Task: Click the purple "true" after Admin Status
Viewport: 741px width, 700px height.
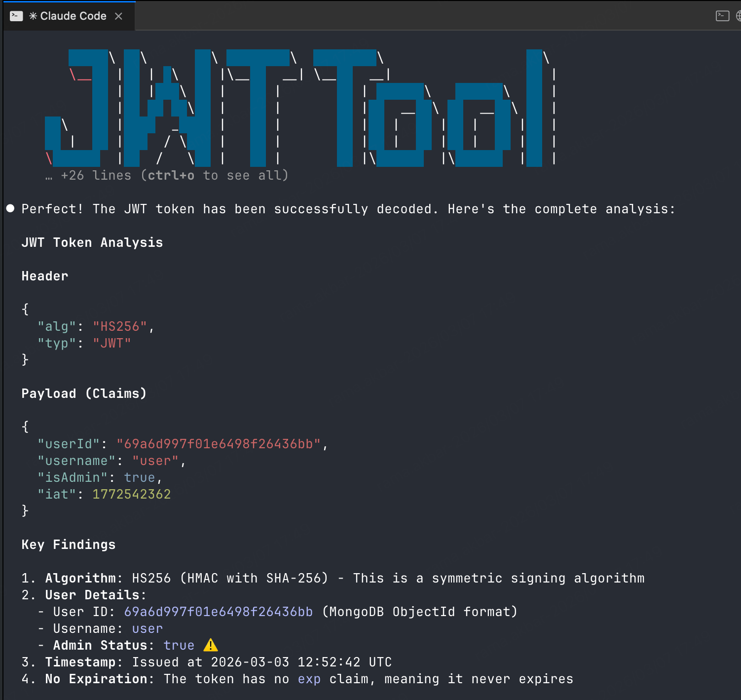Action: (179, 645)
